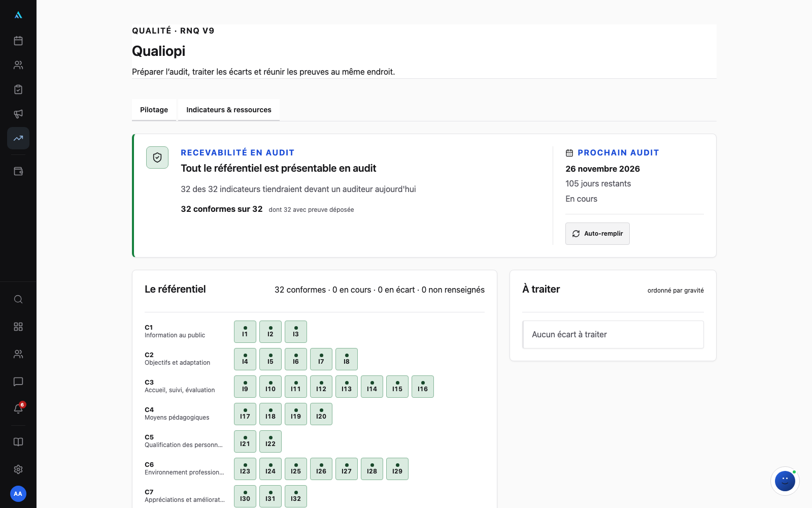This screenshot has height=508, width=812.
Task: Click the AA user avatar
Action: (18, 494)
